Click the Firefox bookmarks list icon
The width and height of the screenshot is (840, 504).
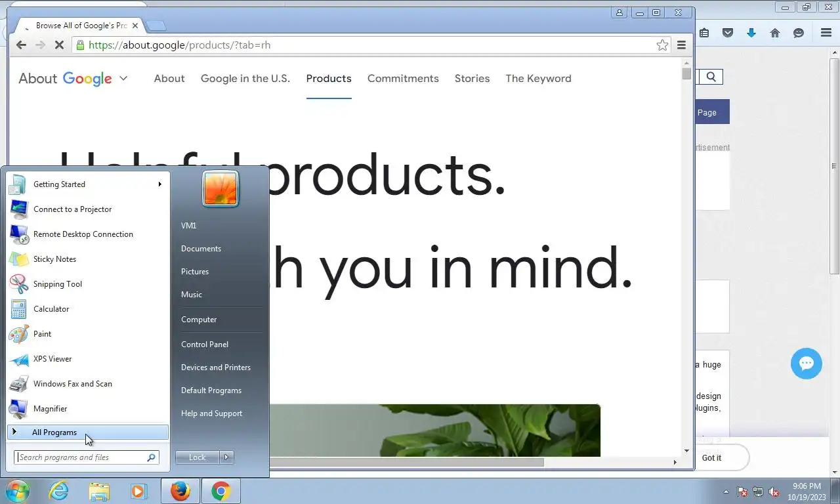click(x=704, y=33)
